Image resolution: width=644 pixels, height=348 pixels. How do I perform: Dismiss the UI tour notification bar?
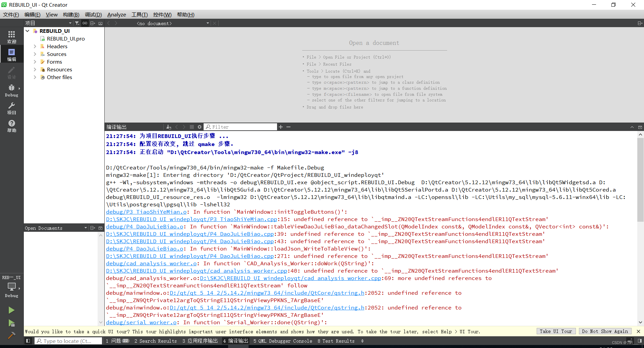click(x=638, y=331)
